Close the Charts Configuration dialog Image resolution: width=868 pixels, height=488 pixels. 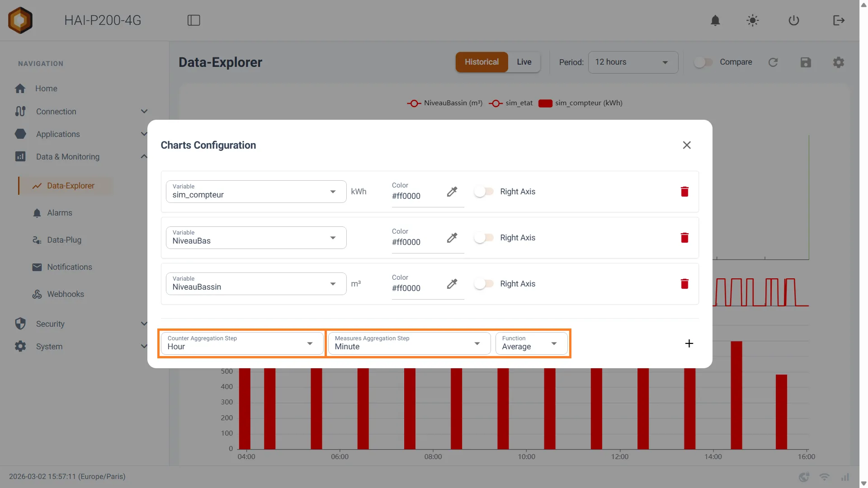pos(687,145)
